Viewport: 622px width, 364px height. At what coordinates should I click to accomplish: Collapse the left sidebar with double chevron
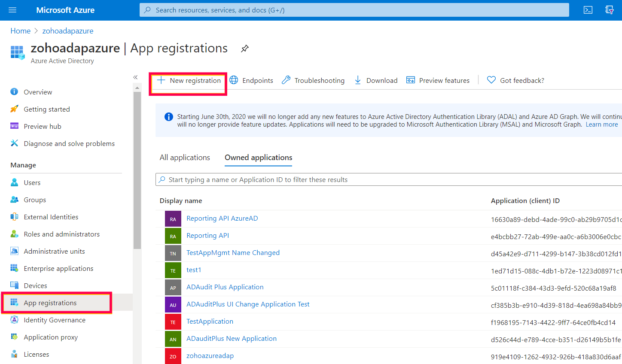(x=135, y=77)
